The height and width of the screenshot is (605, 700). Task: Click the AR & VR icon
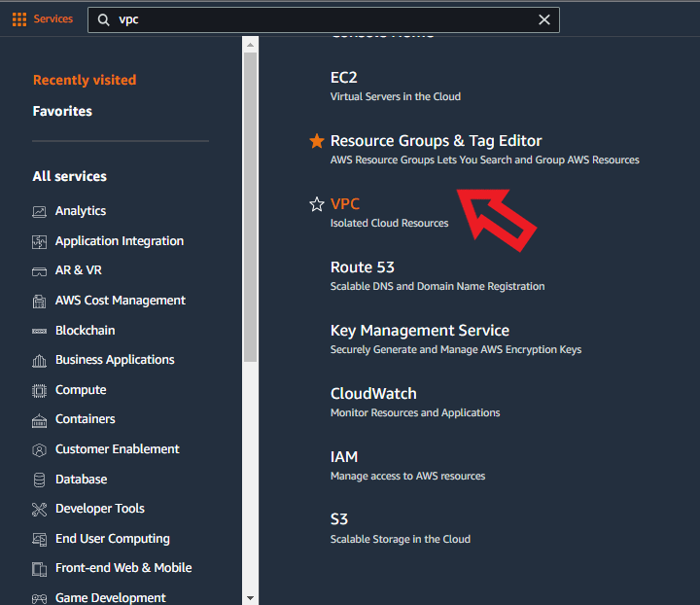pos(40,270)
